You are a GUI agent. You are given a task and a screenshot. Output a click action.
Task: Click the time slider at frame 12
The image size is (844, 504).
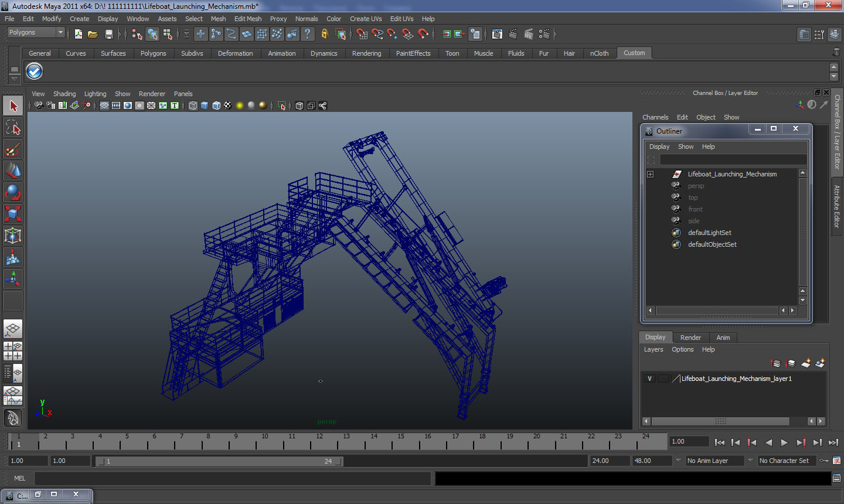[319, 441]
